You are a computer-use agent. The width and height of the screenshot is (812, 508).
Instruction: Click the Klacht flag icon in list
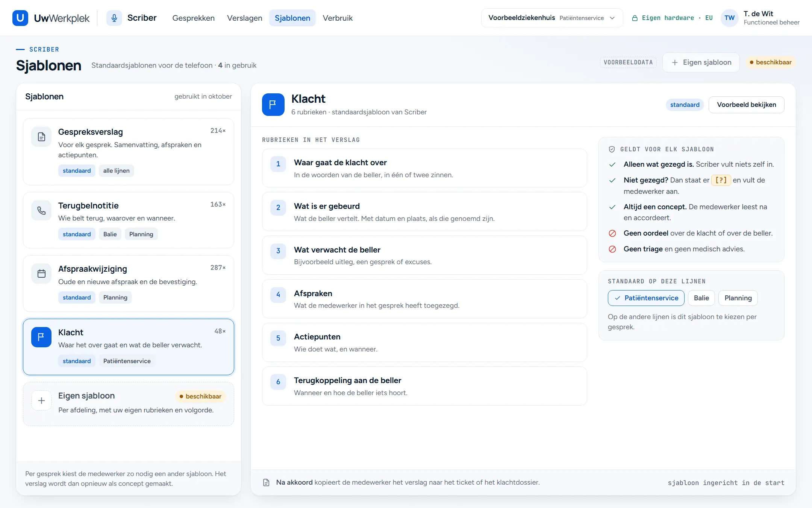pos(41,337)
